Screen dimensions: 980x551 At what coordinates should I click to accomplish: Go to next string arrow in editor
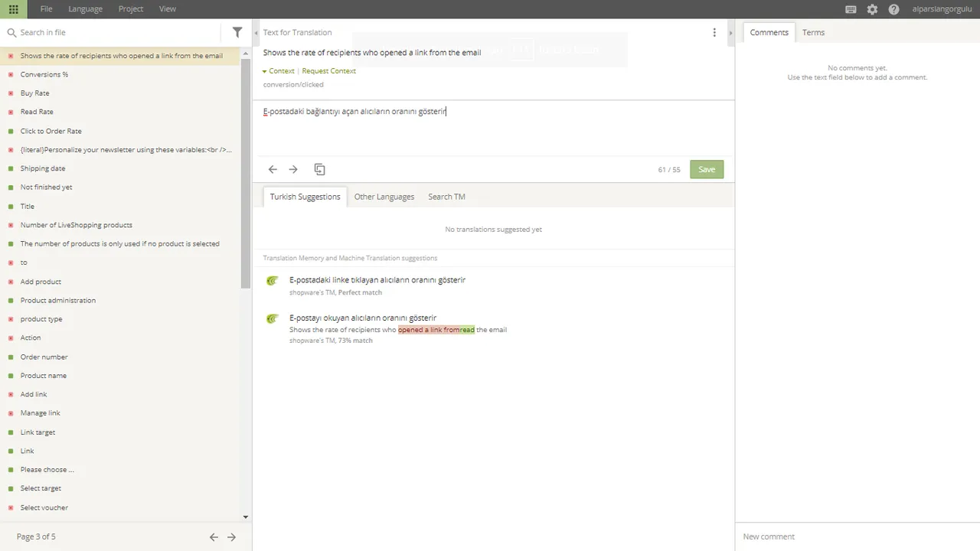click(x=293, y=169)
